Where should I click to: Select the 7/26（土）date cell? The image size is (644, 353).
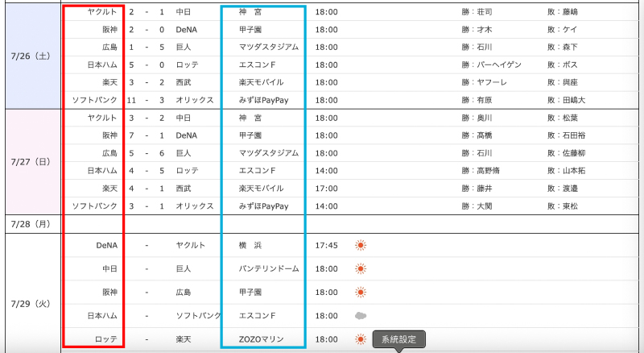point(31,56)
